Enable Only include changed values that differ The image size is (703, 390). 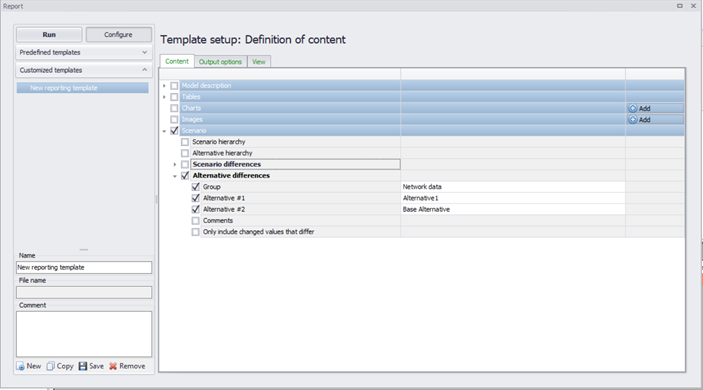coord(195,232)
